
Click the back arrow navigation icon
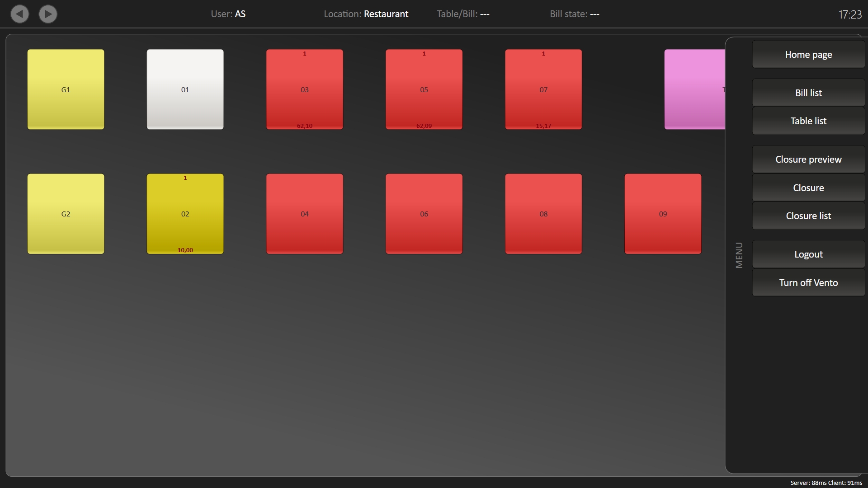[x=19, y=14]
